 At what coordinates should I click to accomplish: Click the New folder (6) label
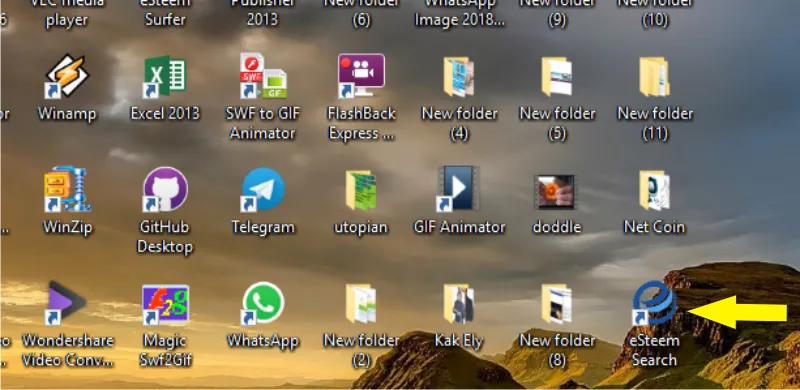pyautogui.click(x=361, y=13)
